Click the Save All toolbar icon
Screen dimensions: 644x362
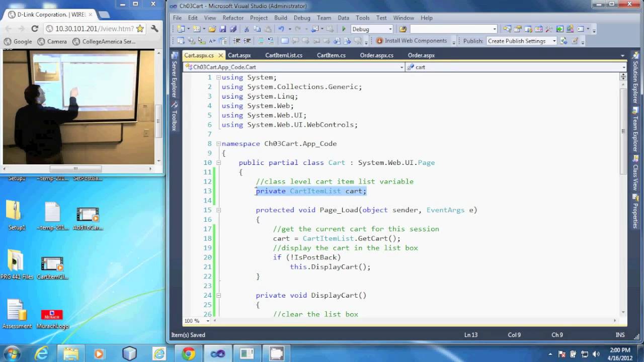pos(233,29)
